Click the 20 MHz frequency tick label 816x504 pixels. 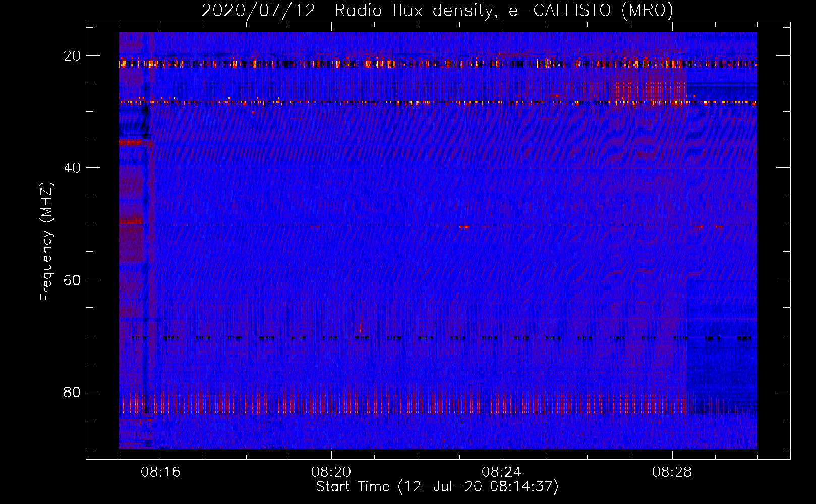pyautogui.click(x=72, y=56)
